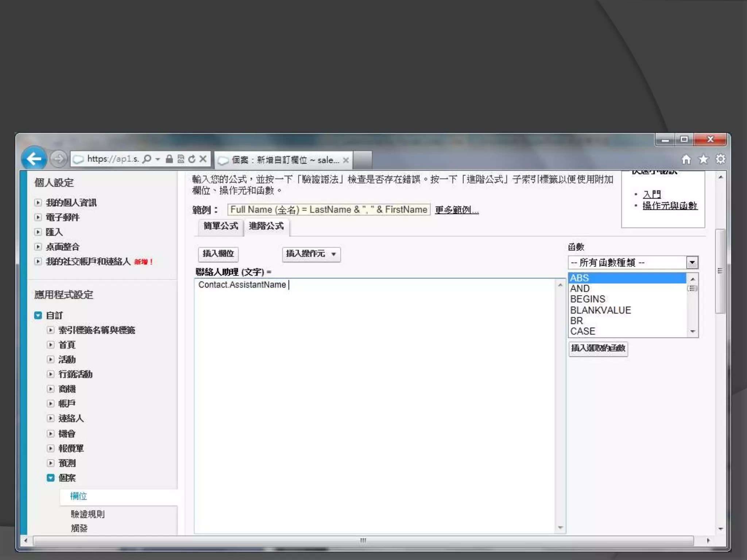This screenshot has width=747, height=560.
Task: Click the browser forward arrow button
Action: pyautogui.click(x=58, y=159)
